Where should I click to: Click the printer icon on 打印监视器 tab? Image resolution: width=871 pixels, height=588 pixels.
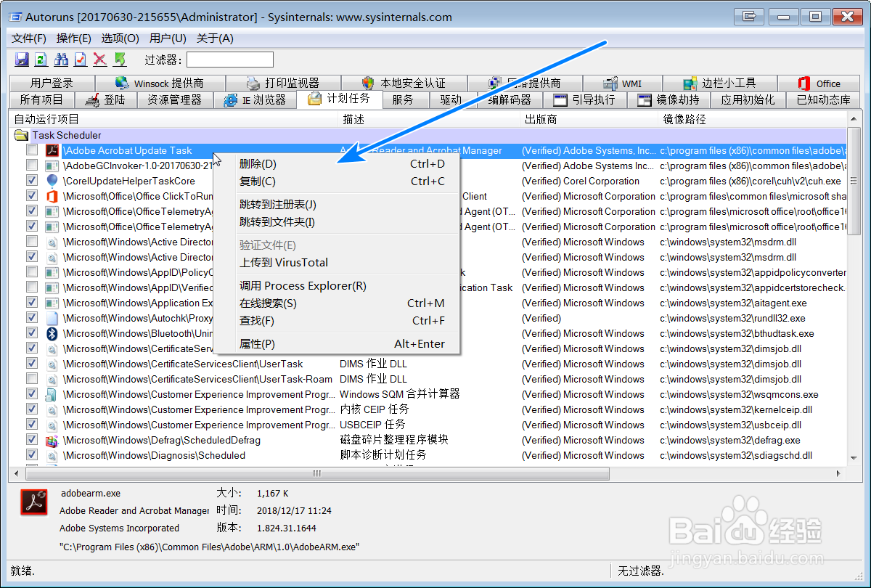click(253, 83)
